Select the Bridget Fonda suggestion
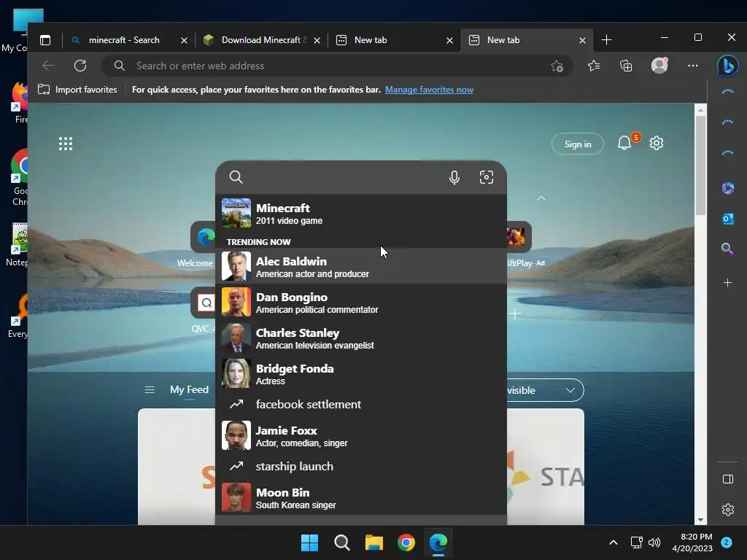 pos(361,373)
